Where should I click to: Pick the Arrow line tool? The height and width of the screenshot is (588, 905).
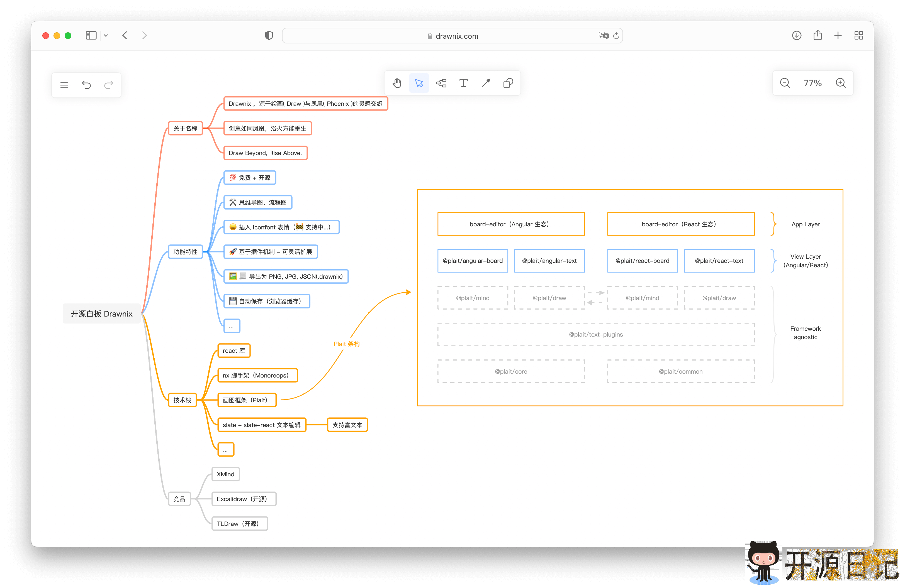[x=486, y=83]
